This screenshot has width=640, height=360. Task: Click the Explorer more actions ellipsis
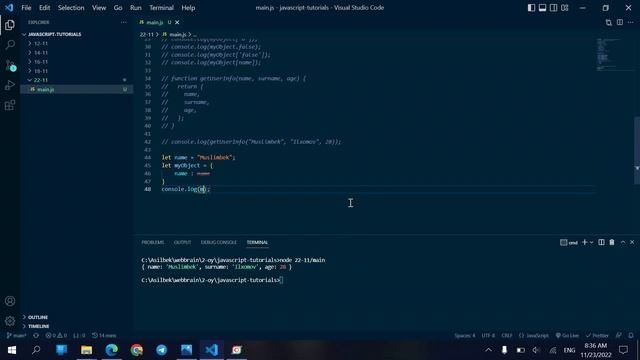124,22
